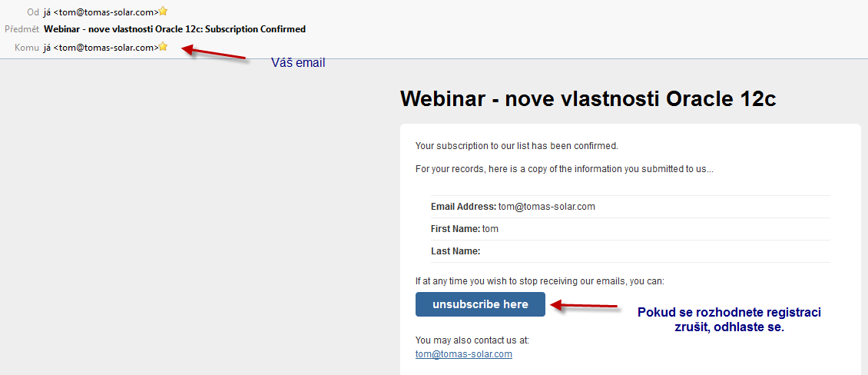
Task: Click the empty Last Name row
Action: coord(631,251)
